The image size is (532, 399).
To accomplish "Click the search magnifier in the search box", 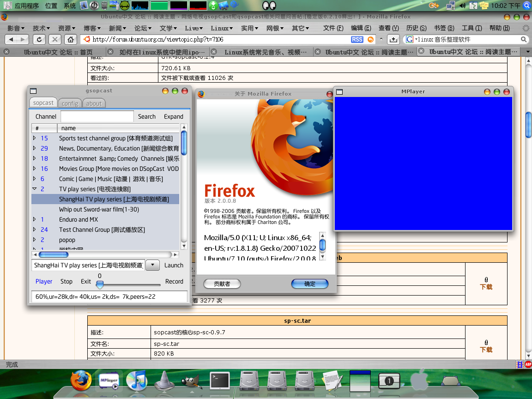I will point(524,39).
